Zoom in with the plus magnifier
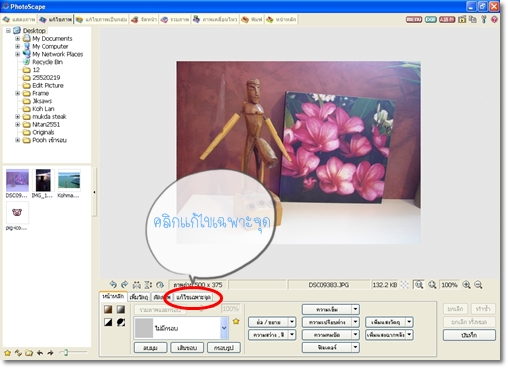Screen dimensions: 508x368 point(466,285)
